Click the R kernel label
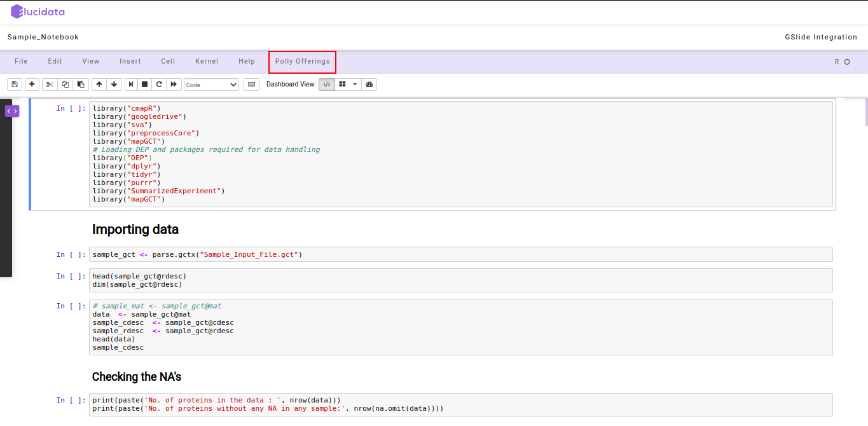Screen dimensions: 868x426 (x=837, y=62)
